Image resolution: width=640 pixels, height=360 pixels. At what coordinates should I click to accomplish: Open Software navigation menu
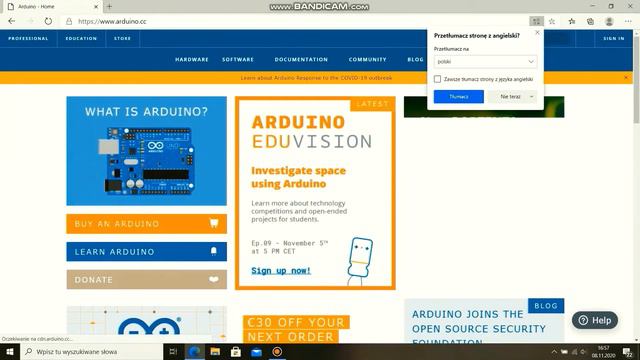(238, 60)
